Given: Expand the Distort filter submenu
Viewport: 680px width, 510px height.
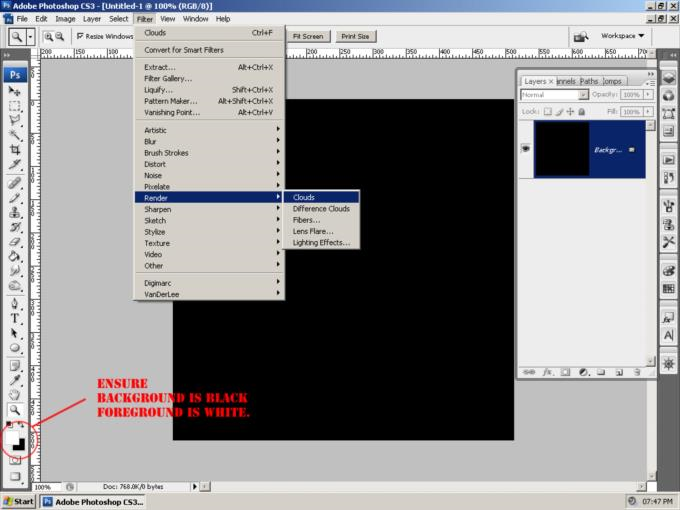Looking at the screenshot, I should coord(209,164).
